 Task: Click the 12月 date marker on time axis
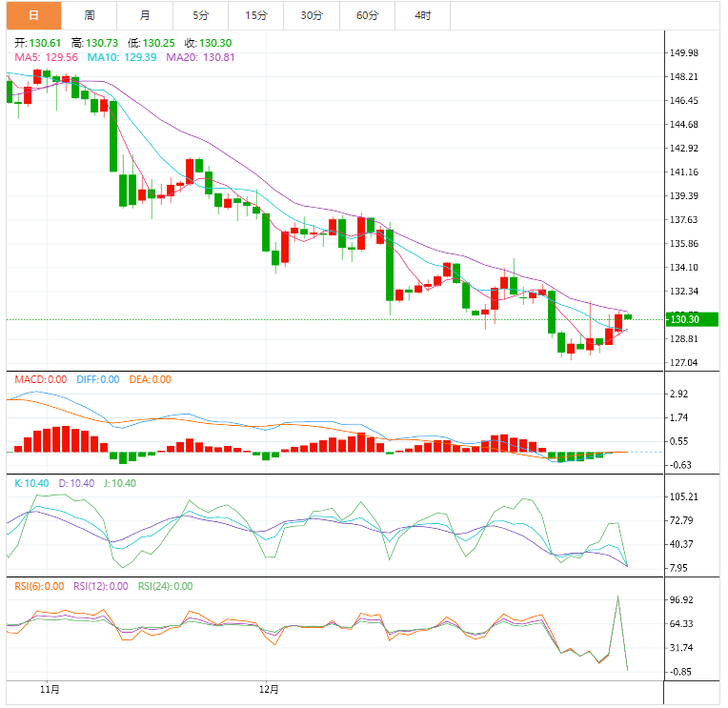269,690
